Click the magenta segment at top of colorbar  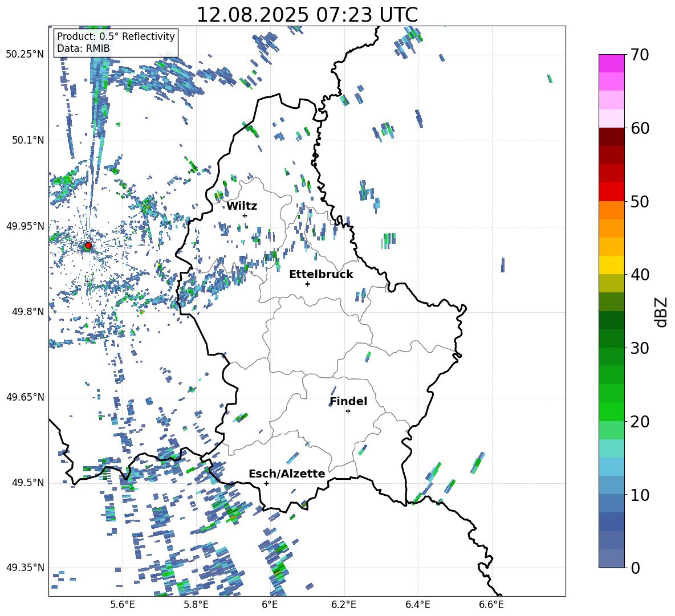point(611,64)
